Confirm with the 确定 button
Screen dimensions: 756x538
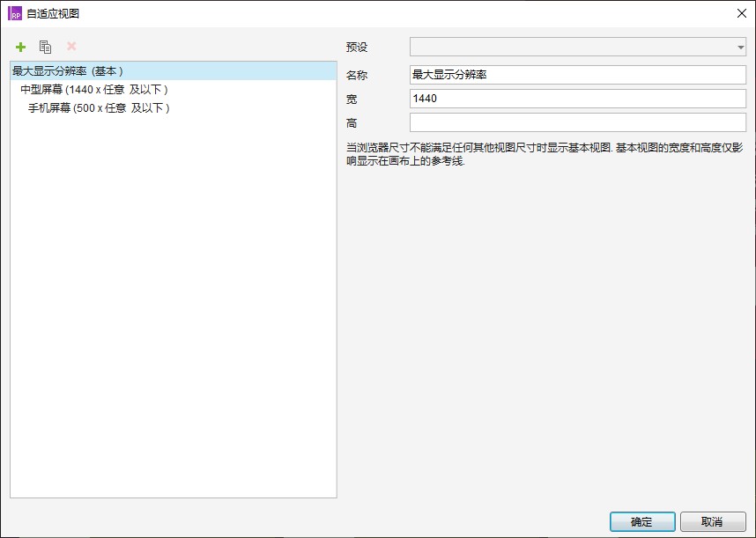pyautogui.click(x=642, y=521)
